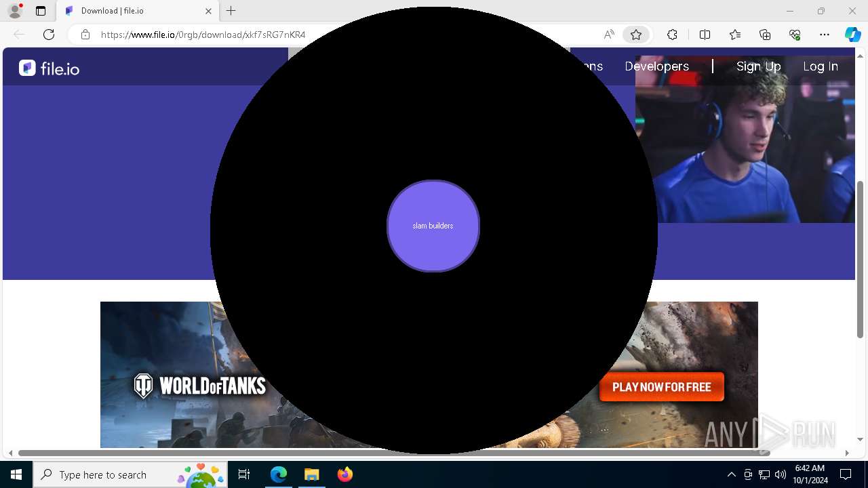Reload the current page
This screenshot has width=868, height=488.
pos(49,35)
